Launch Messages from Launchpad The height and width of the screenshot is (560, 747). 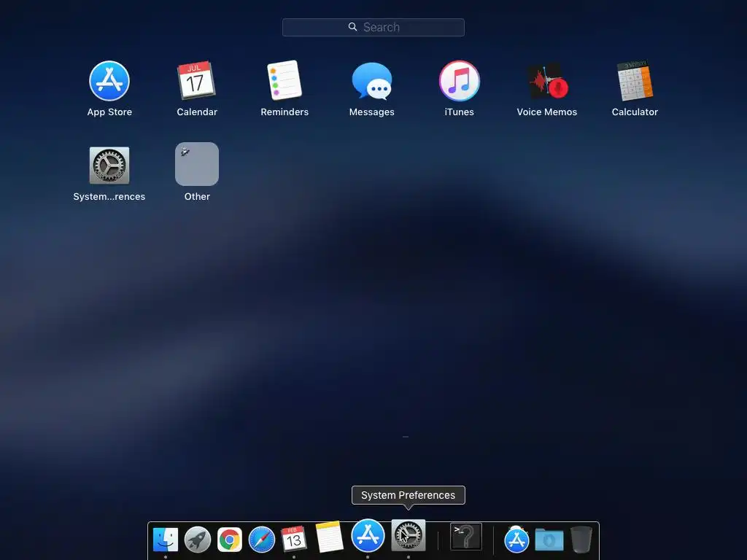point(372,81)
